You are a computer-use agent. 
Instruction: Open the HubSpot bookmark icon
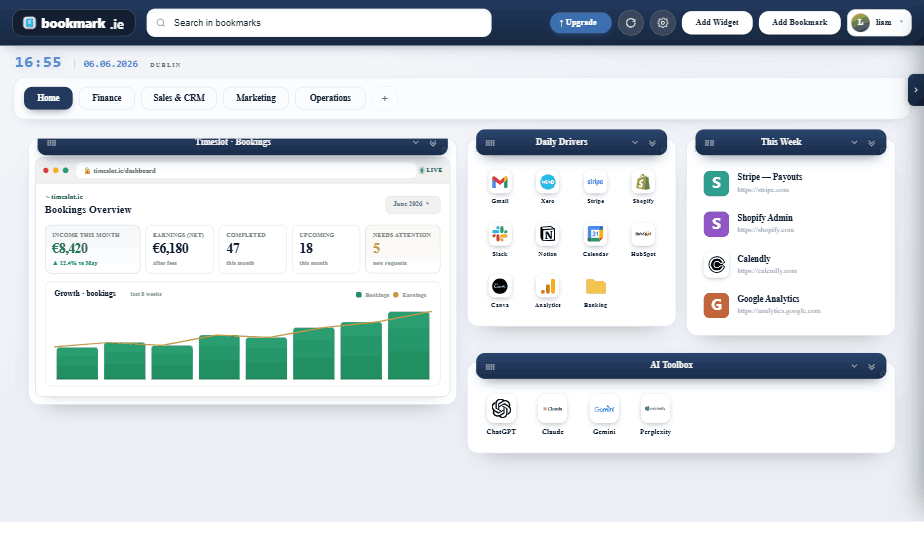point(643,234)
